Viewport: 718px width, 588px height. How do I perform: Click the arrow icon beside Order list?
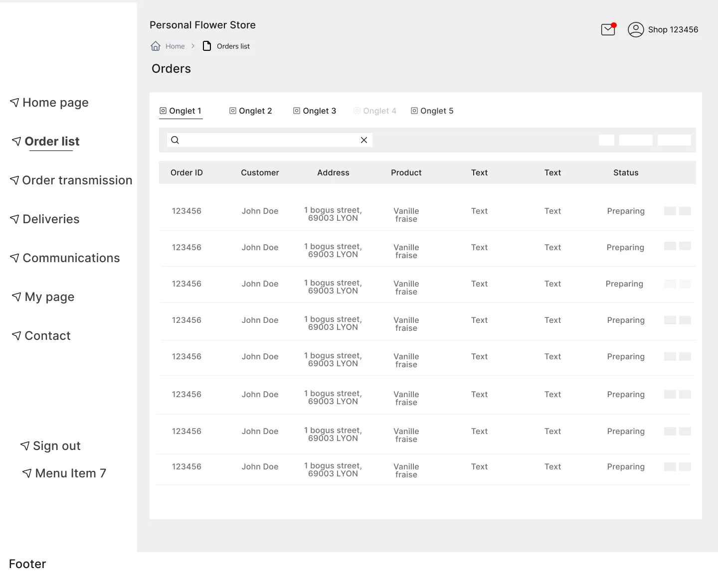17,142
